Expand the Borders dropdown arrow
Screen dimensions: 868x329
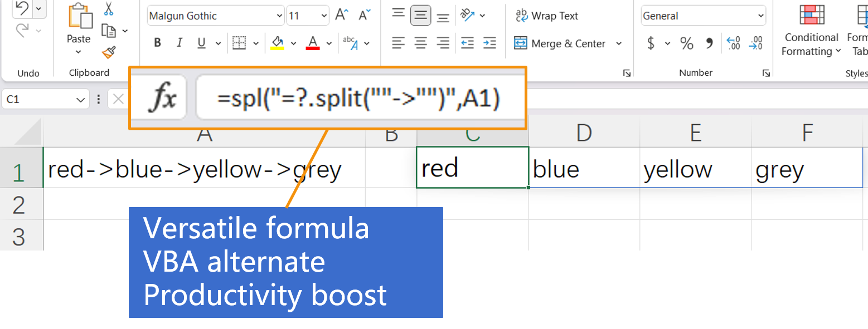point(256,43)
